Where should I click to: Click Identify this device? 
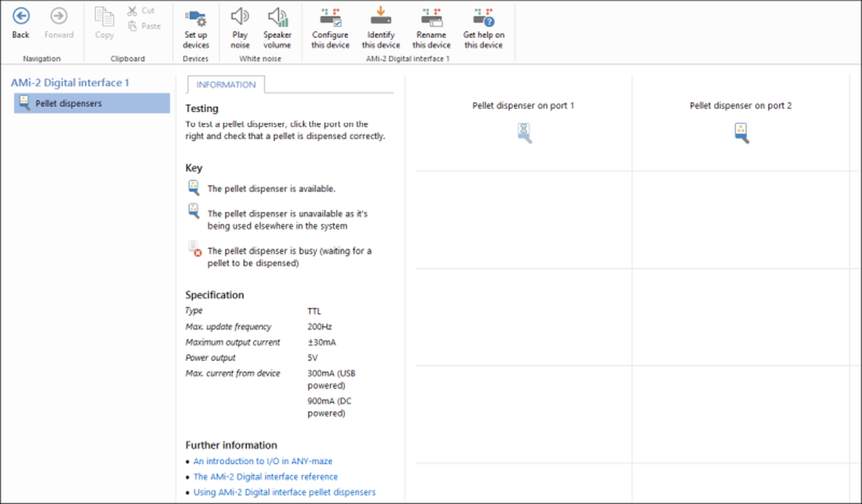pyautogui.click(x=381, y=29)
